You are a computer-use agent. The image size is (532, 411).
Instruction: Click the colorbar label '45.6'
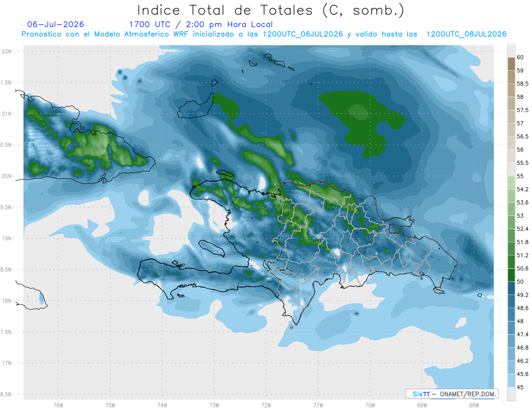coord(523,374)
